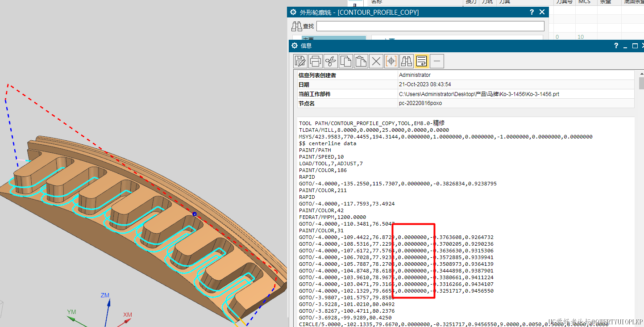Click the GOTO/-4.0000,-117.7593 line
644x327 pixels.
347,204
